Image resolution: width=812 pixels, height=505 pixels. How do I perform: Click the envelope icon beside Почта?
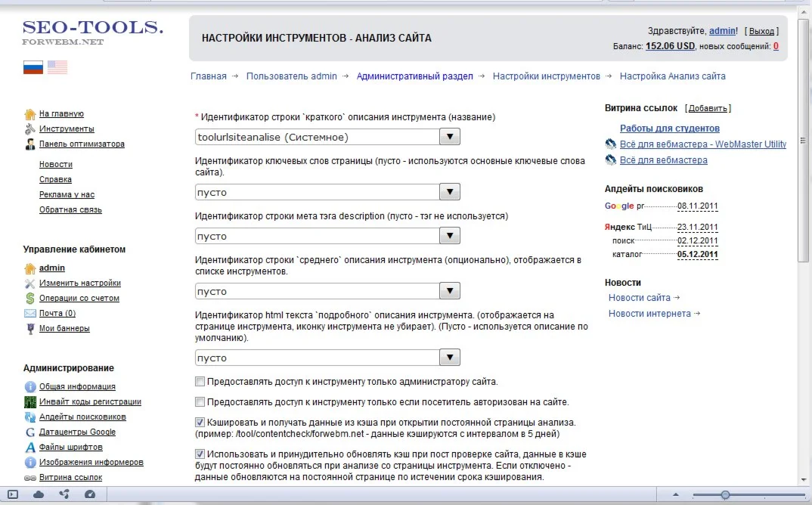30,314
